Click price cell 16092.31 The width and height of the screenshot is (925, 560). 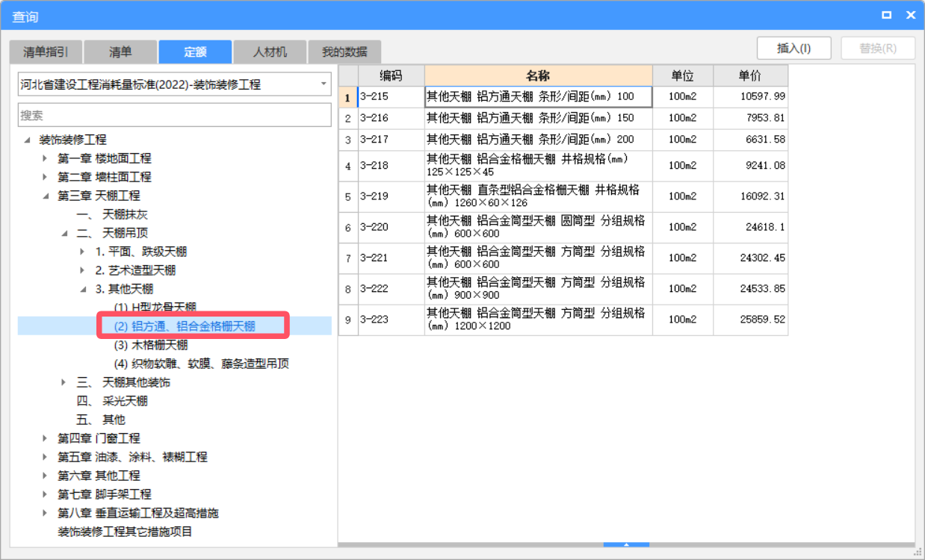coord(750,196)
